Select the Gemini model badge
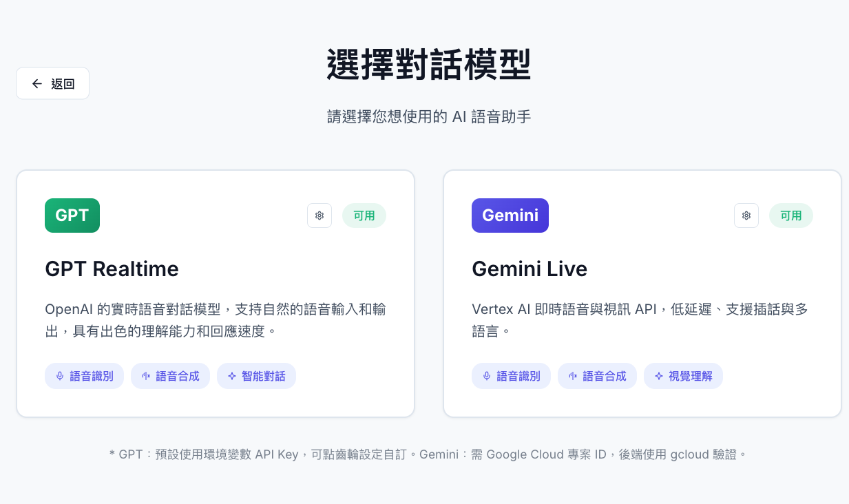Image resolution: width=849 pixels, height=504 pixels. click(x=510, y=216)
